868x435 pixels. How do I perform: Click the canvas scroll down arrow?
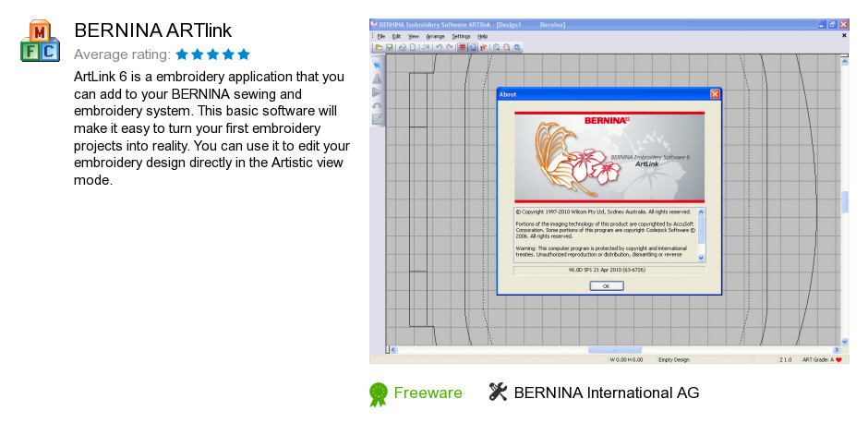(844, 342)
